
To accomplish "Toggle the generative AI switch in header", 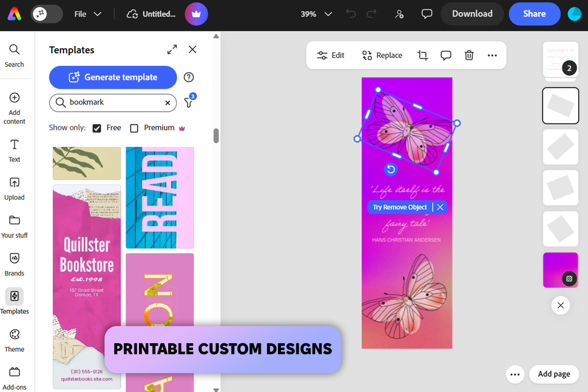I will tap(47, 14).
